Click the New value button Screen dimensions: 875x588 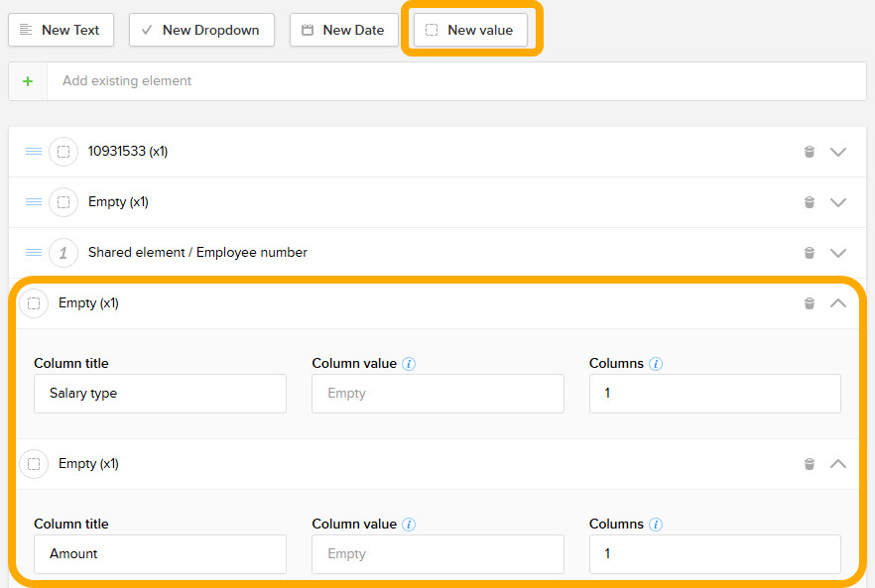click(470, 30)
